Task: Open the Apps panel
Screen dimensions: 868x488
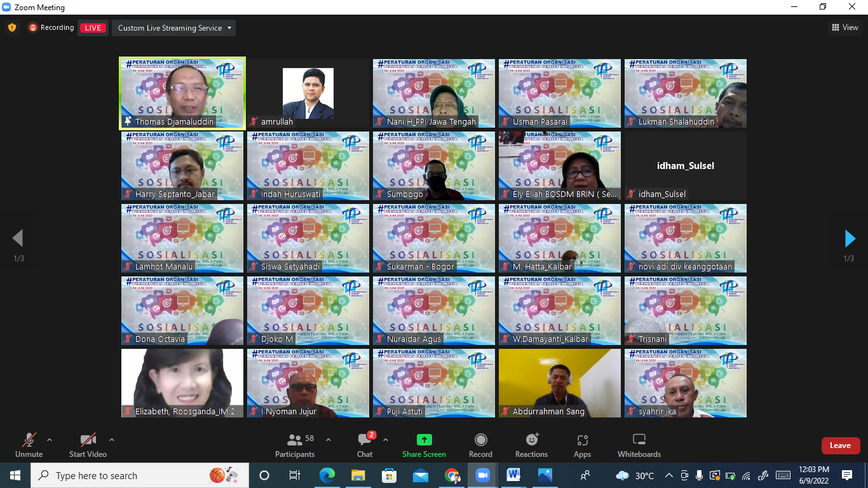Action: pyautogui.click(x=582, y=440)
